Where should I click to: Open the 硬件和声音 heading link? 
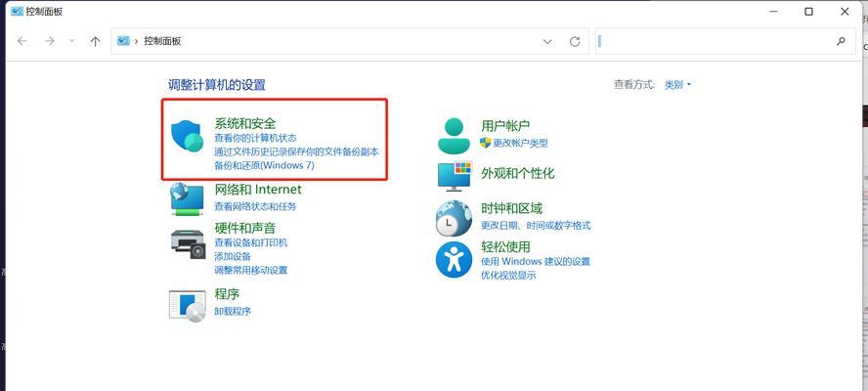(244, 228)
